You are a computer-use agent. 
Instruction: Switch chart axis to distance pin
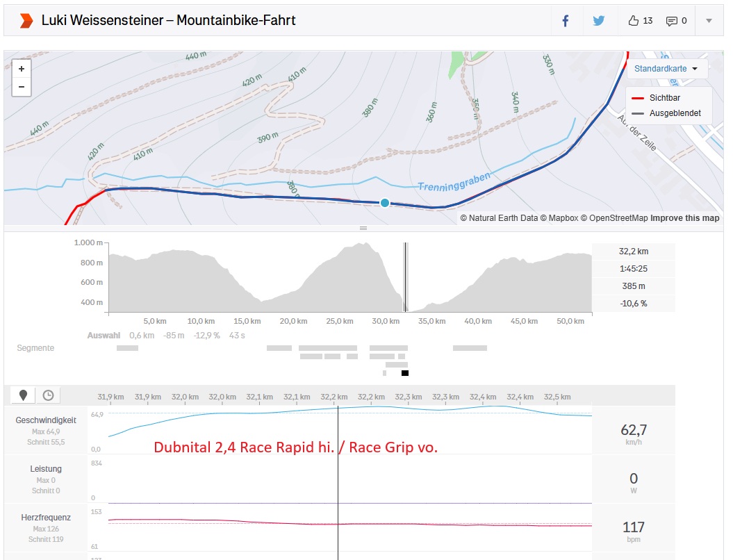coord(23,395)
